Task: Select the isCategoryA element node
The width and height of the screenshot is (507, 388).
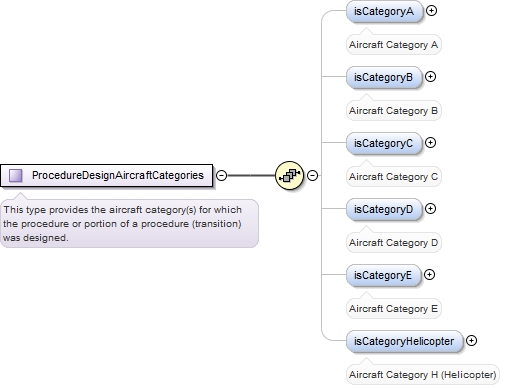Action: point(385,11)
